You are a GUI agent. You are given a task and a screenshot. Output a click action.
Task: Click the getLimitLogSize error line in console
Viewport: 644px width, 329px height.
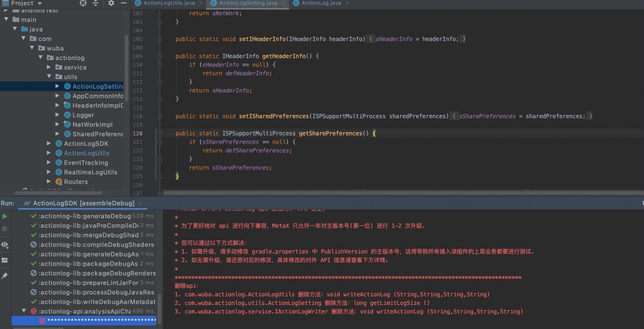[302, 303]
